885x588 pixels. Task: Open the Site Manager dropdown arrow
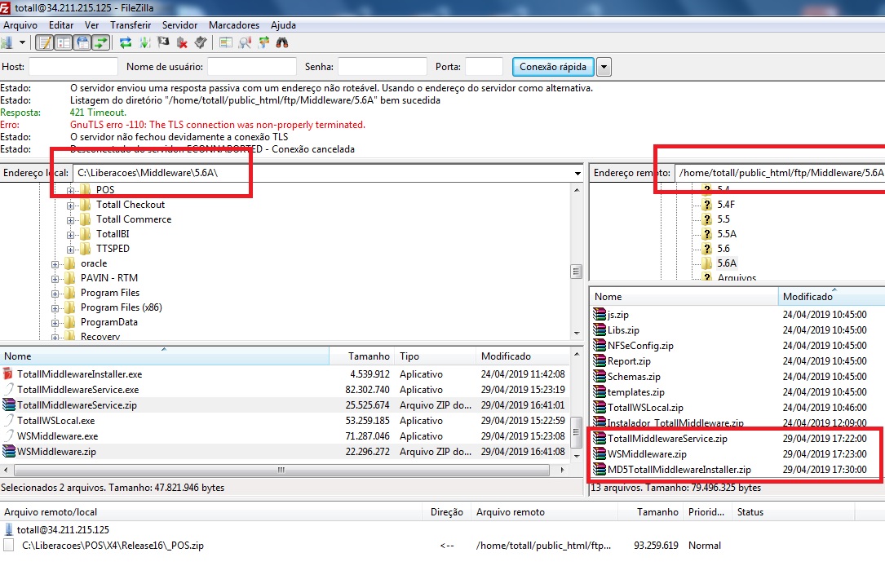pos(22,42)
